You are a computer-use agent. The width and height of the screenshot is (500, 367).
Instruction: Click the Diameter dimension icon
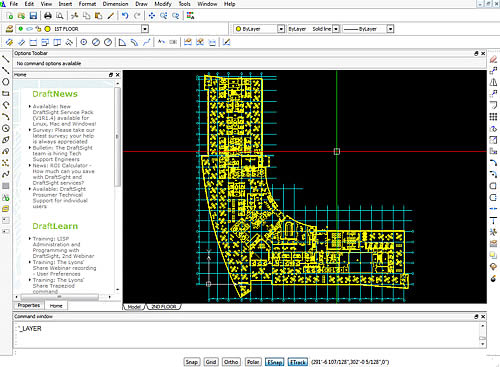tap(96, 42)
